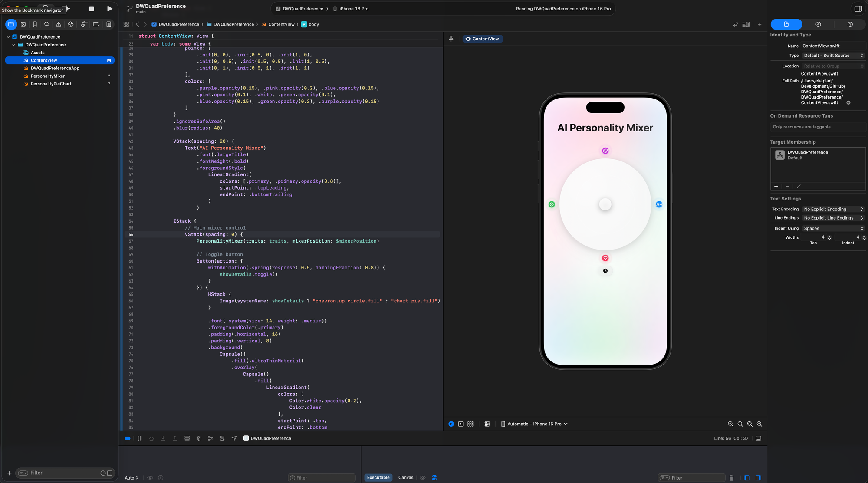Go forward in editor history
This screenshot has width=868, height=483.
(145, 24)
